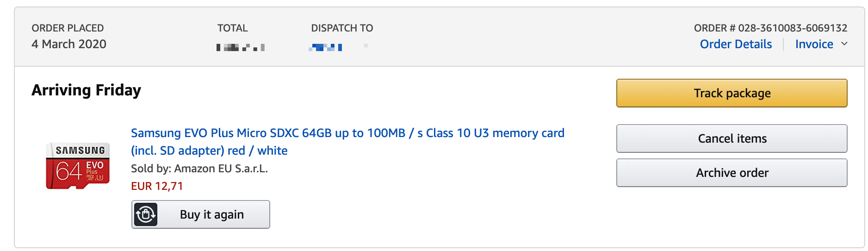The width and height of the screenshot is (868, 251).
Task: Click the Buy it again label
Action: click(212, 214)
